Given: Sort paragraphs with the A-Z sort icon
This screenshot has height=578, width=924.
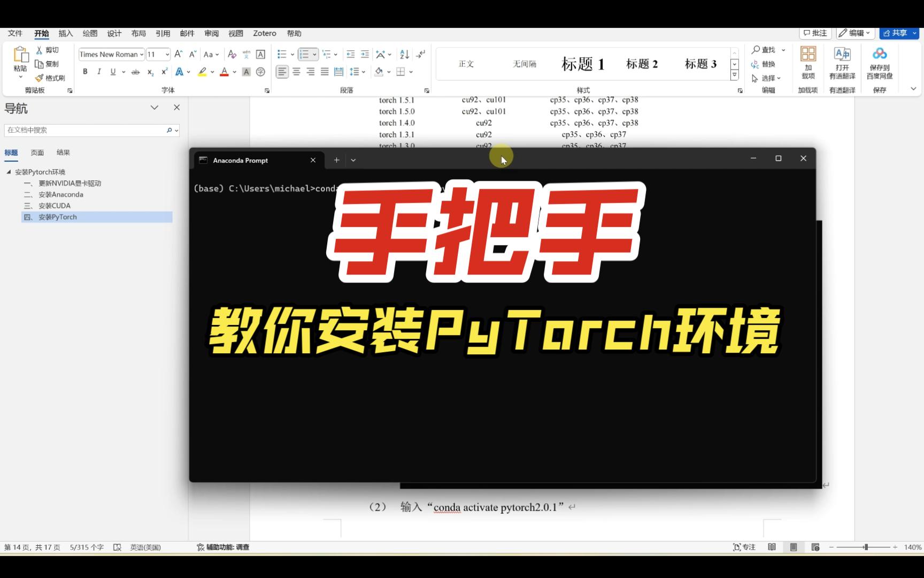Looking at the screenshot, I should click(x=405, y=54).
